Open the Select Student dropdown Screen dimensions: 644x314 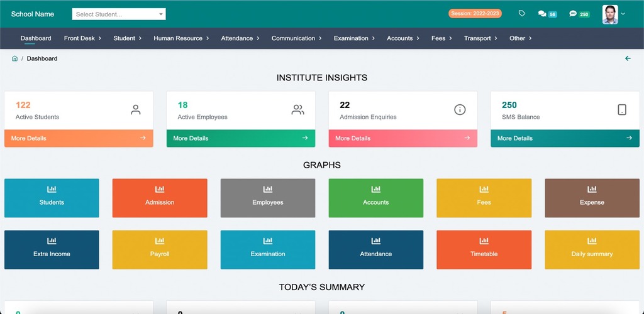(119, 14)
